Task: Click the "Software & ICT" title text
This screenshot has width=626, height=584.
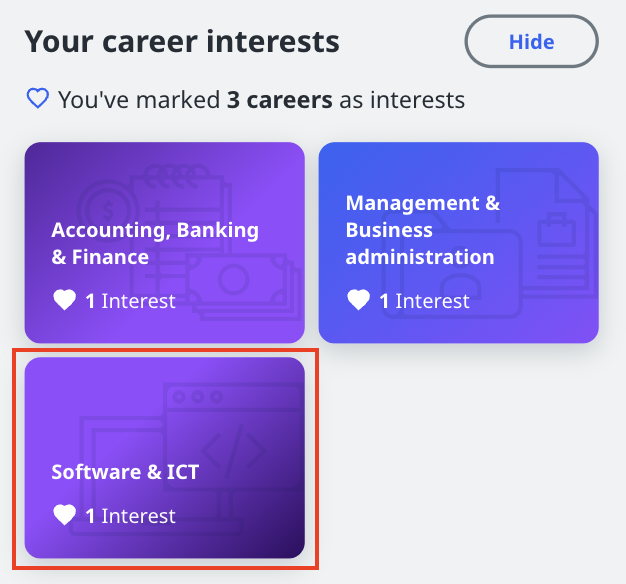Action: [125, 472]
